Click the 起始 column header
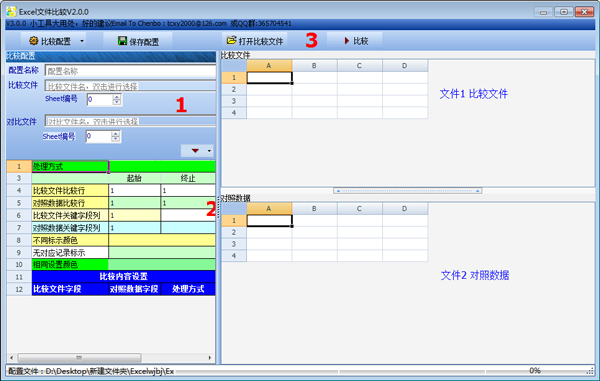Viewport: 600px width, 381px height. (x=135, y=178)
